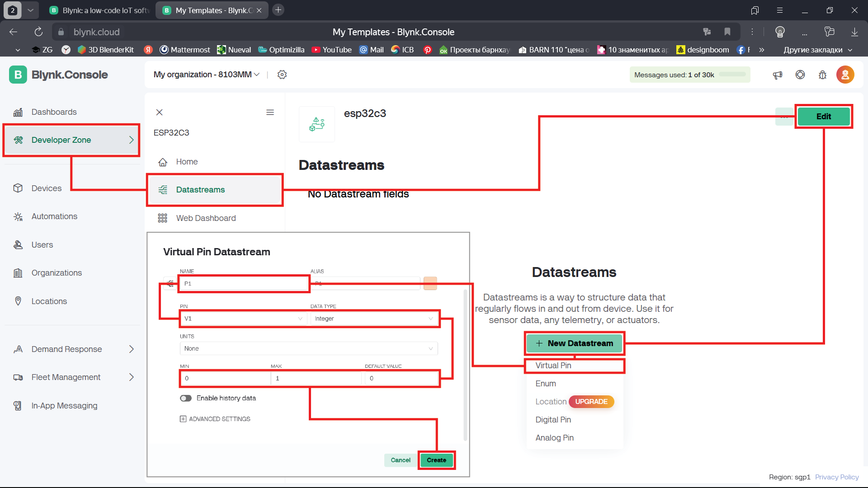Click the Location UPGRADE badge

pyautogui.click(x=591, y=402)
